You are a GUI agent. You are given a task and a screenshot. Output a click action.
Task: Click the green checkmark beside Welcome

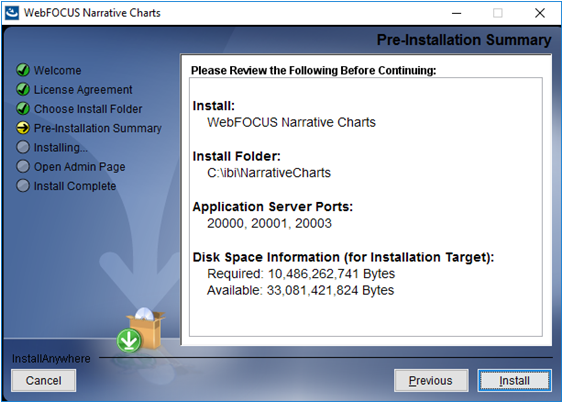23,70
